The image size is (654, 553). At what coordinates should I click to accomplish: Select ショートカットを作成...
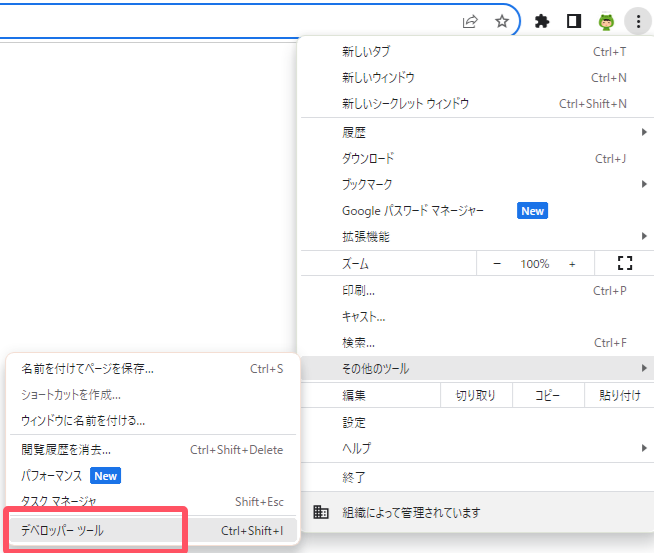coord(153,395)
